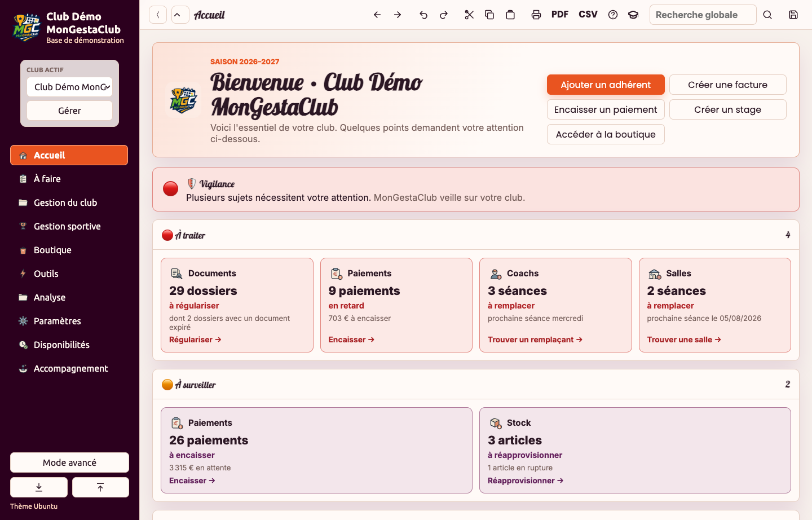Click the save diskette icon

793,15
